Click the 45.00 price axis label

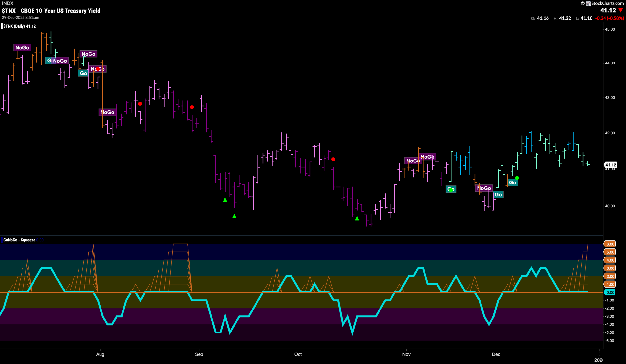click(610, 29)
